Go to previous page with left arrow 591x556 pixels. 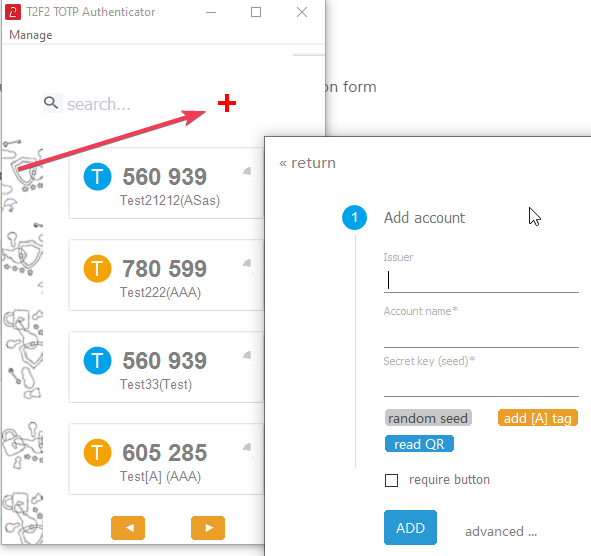pos(128,528)
